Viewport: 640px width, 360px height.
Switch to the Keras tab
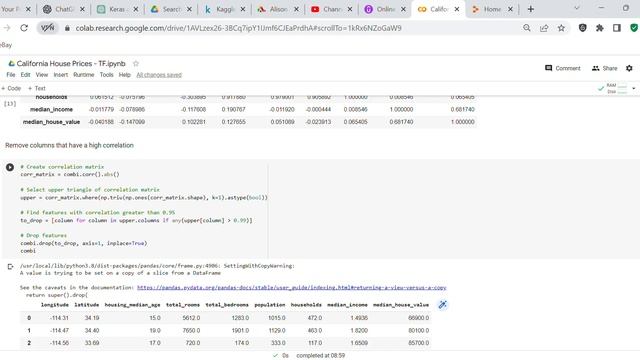click(x=117, y=9)
